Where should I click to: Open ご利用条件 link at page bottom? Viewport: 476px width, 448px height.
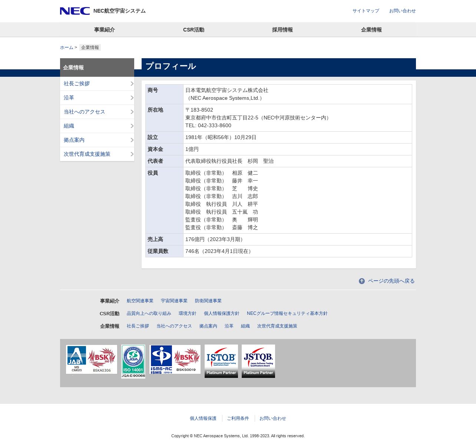click(238, 418)
